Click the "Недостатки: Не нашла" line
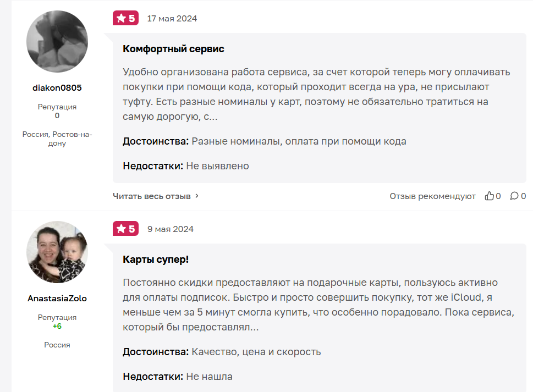 pos(178,377)
